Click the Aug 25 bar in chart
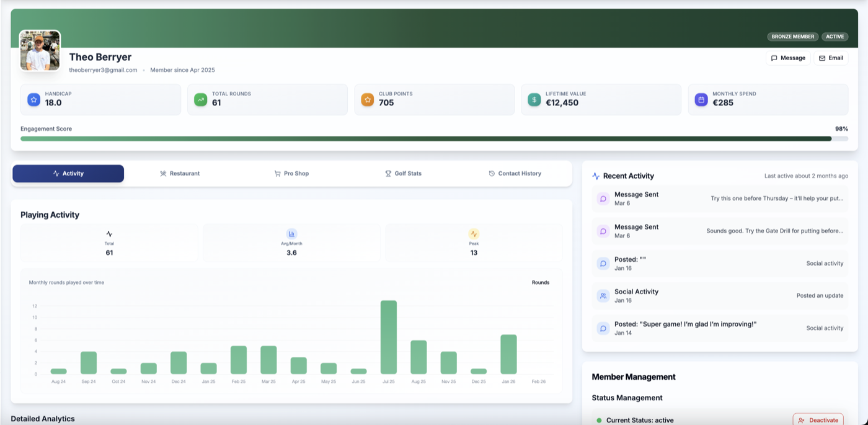 (418, 357)
